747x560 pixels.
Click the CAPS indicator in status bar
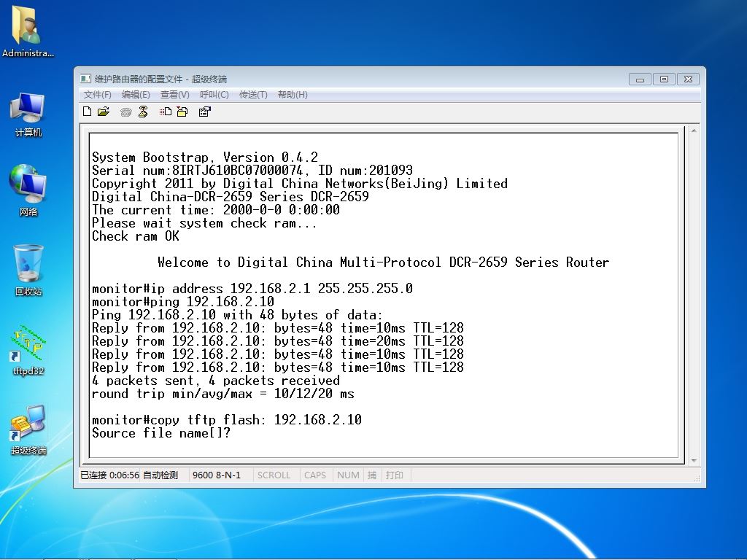315,475
